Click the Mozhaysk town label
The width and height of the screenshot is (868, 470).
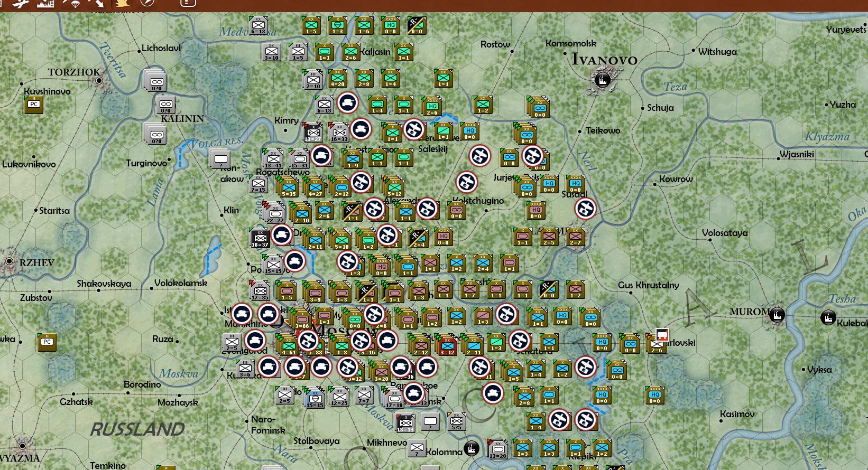[x=178, y=402]
